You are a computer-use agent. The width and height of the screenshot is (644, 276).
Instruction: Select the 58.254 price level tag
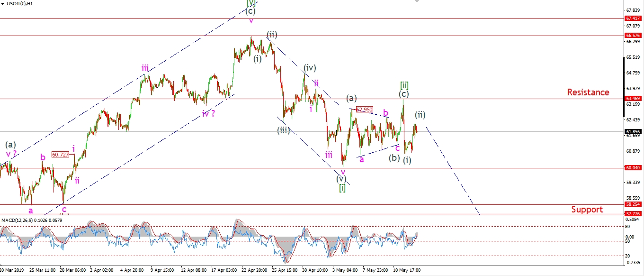pyautogui.click(x=633, y=204)
